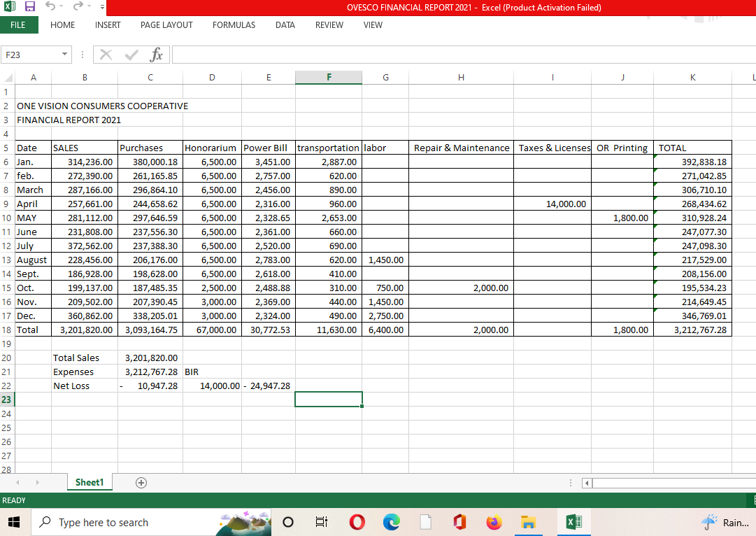Viewport: 756px width, 536px height.
Task: Click the Sheet1 worksheet tab
Action: point(90,482)
